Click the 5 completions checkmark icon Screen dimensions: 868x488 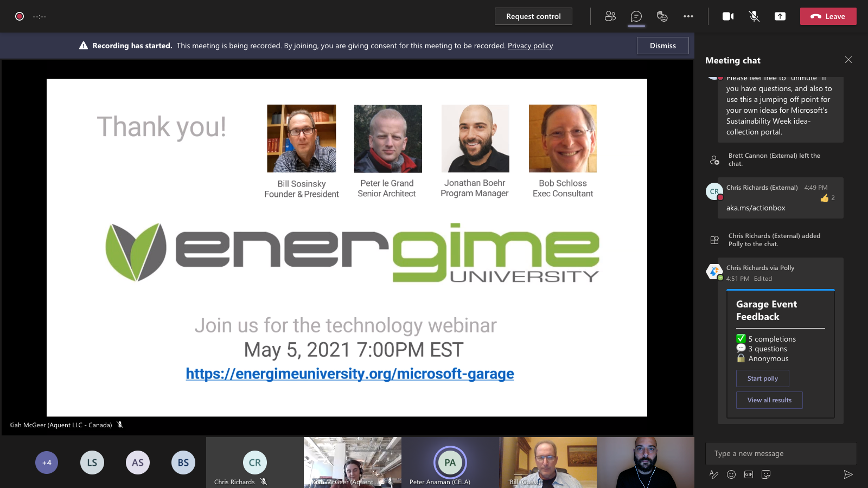741,338
